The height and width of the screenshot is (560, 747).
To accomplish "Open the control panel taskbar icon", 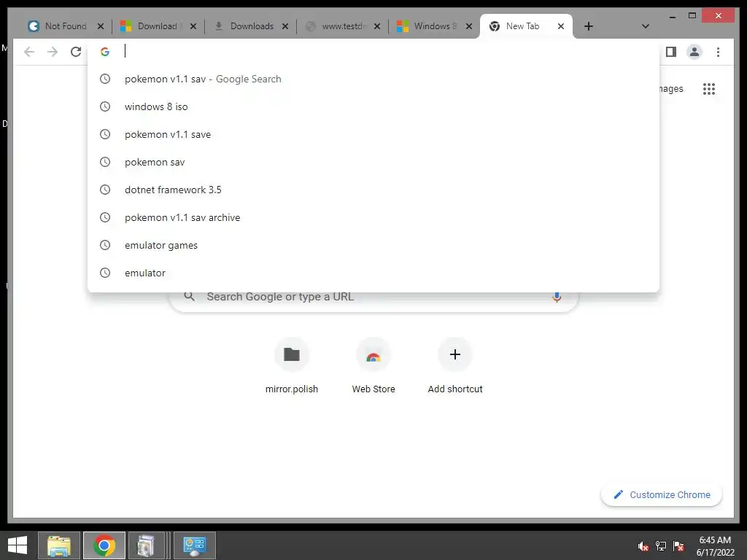I will click(194, 545).
